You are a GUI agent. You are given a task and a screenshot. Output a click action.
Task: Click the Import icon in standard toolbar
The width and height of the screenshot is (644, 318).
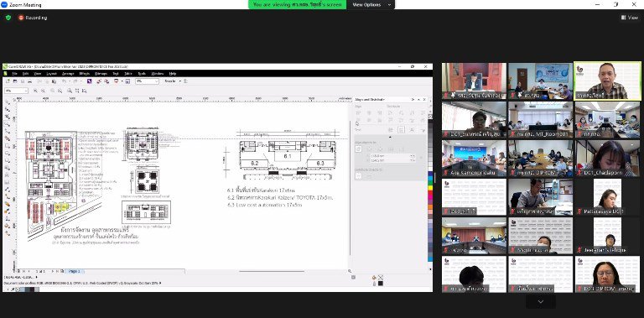(99, 81)
